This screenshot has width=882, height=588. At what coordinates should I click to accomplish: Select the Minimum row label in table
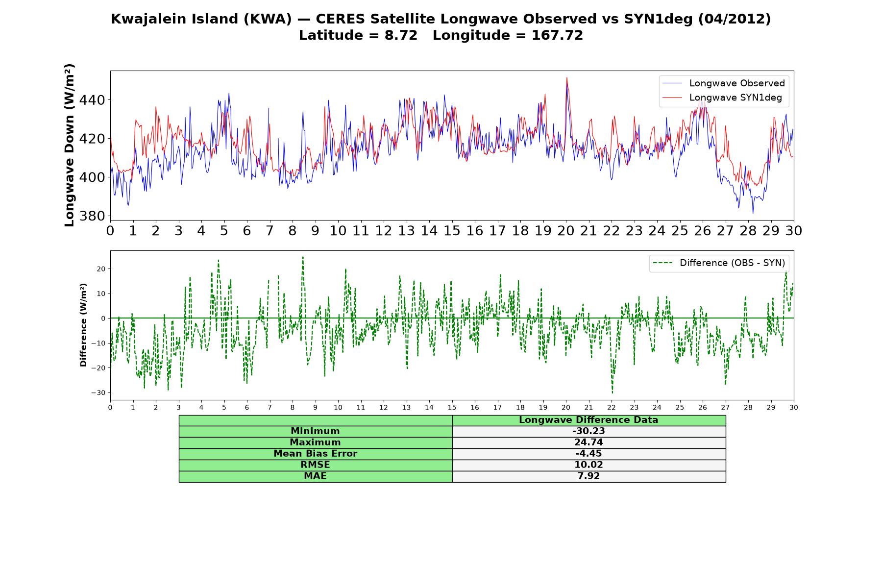(x=315, y=431)
